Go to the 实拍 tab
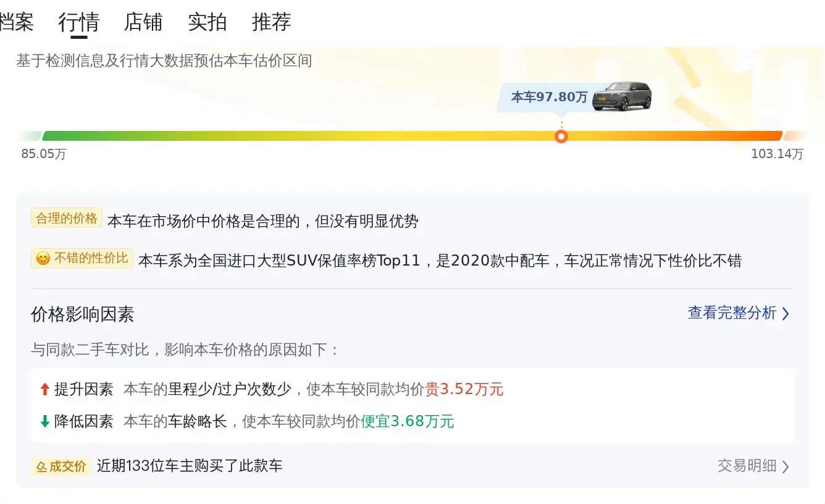Image resolution: width=825 pixels, height=504 pixels. tap(207, 22)
